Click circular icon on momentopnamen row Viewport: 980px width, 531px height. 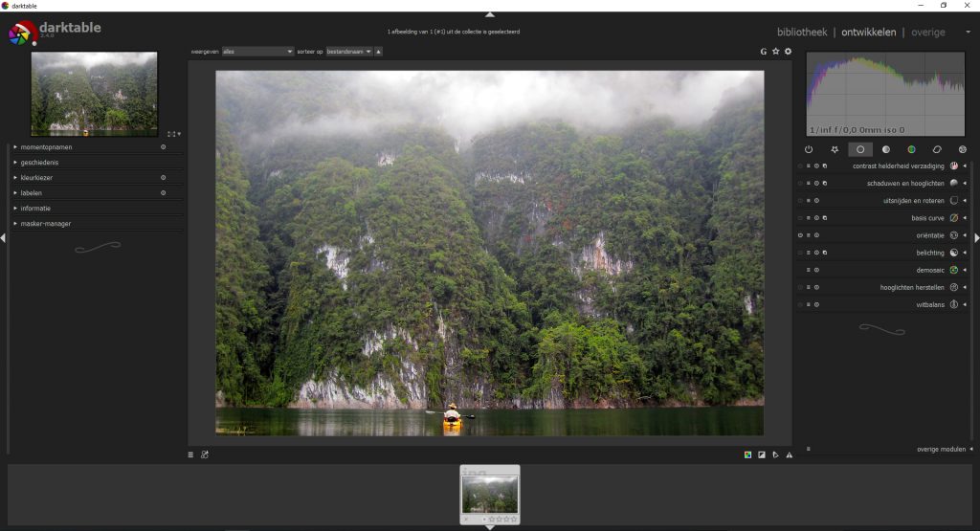[163, 147]
